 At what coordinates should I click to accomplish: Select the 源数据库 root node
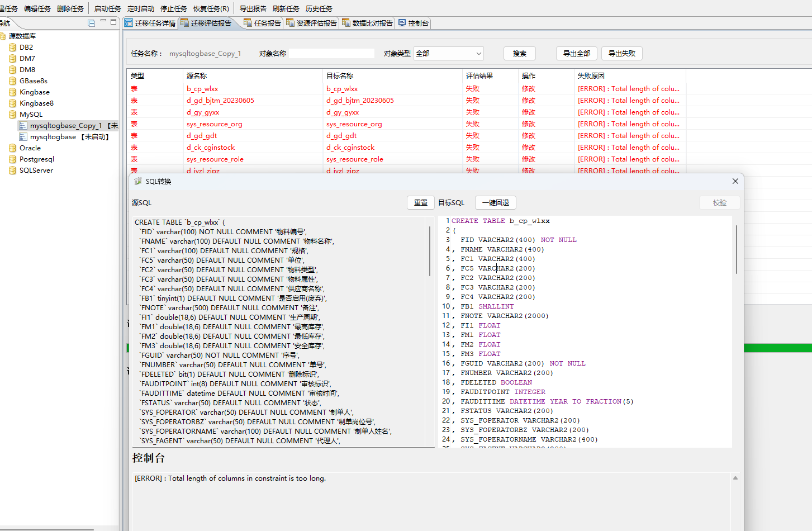(x=22, y=36)
